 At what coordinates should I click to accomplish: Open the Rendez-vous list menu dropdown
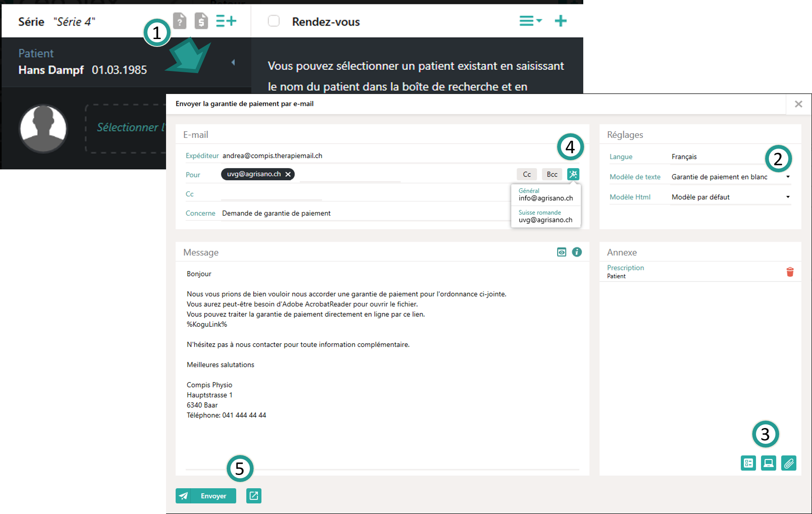click(530, 21)
